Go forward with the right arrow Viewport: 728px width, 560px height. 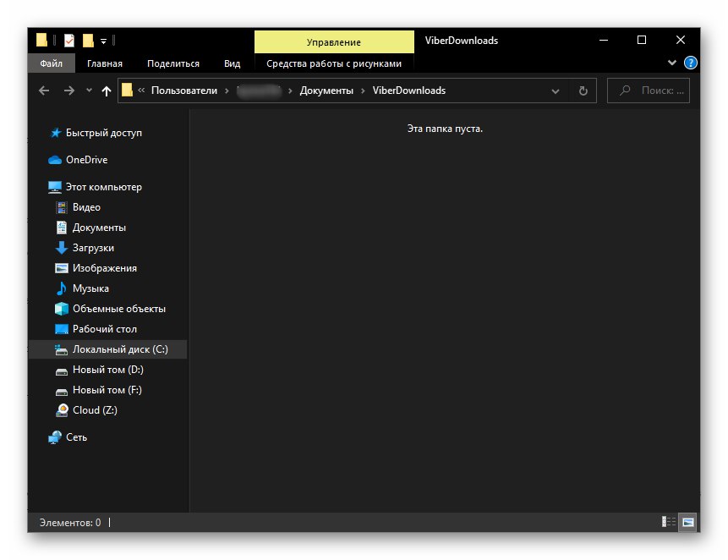(69, 91)
